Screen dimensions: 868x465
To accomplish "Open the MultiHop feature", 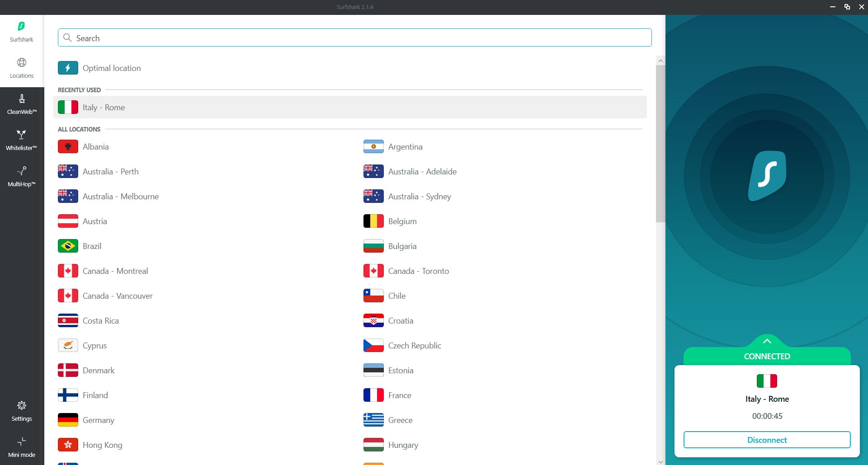I will point(22,177).
